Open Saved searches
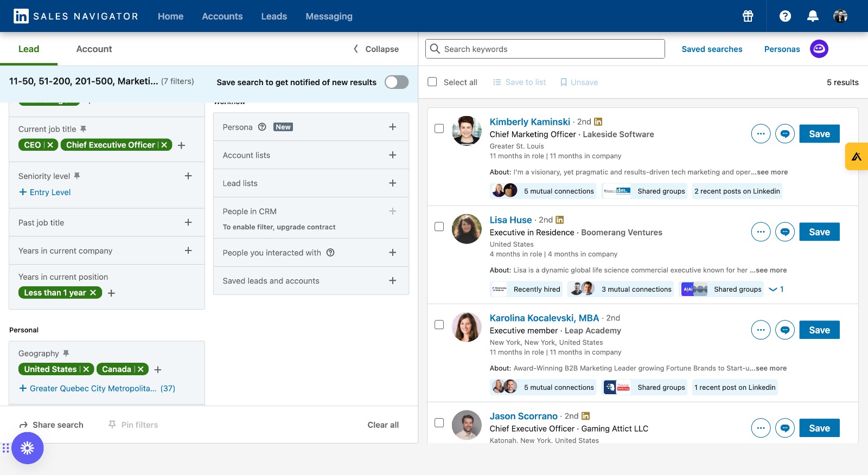Viewport: 868px width, 475px height. coord(712,49)
